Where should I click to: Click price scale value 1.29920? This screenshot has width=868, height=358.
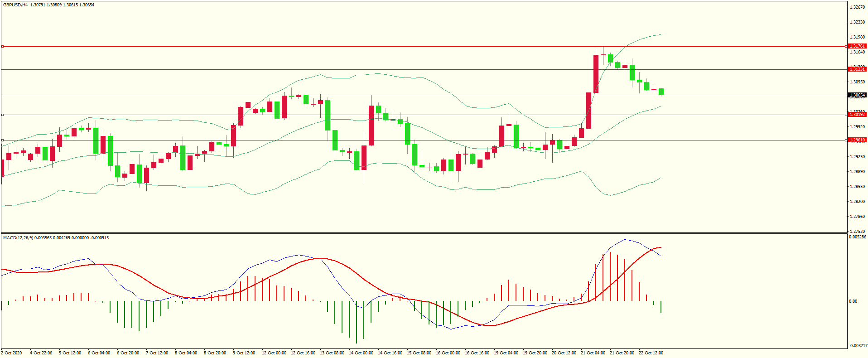[x=858, y=127]
